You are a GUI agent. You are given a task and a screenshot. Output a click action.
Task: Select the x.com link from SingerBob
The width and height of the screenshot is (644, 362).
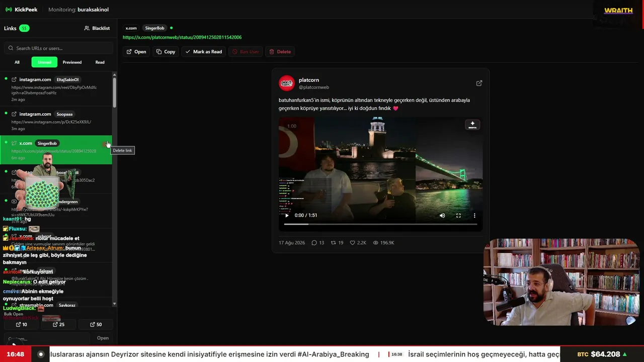pos(56,150)
